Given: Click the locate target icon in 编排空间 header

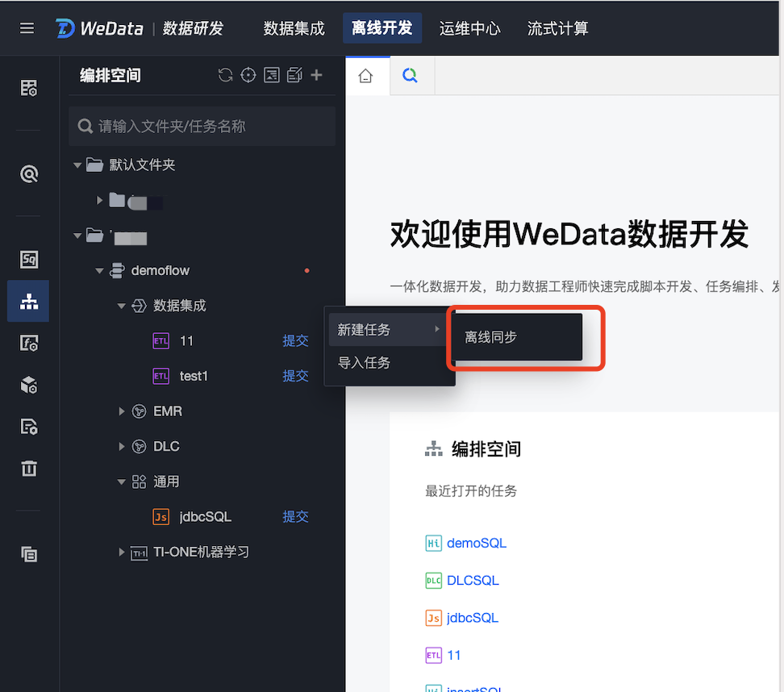Looking at the screenshot, I should (248, 75).
